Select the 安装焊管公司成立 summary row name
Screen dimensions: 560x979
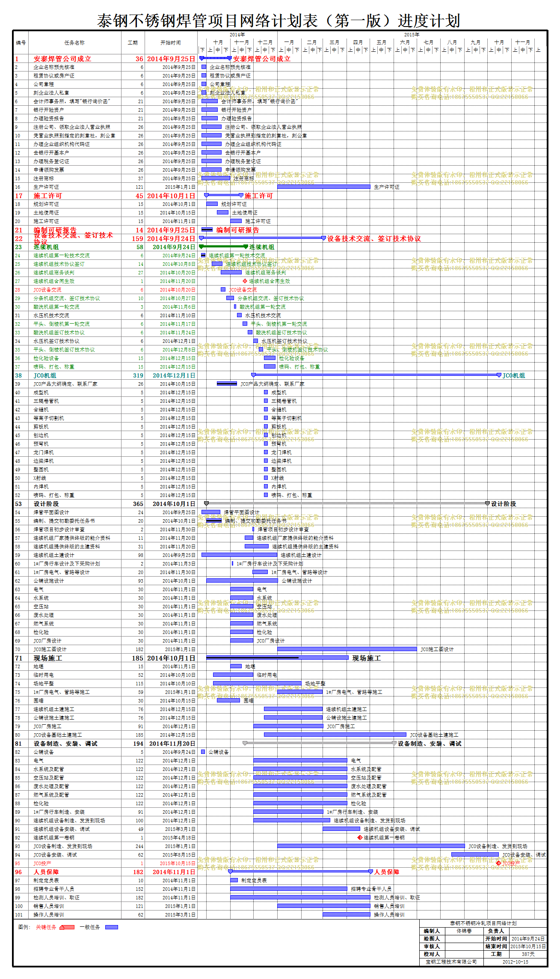pos(62,59)
